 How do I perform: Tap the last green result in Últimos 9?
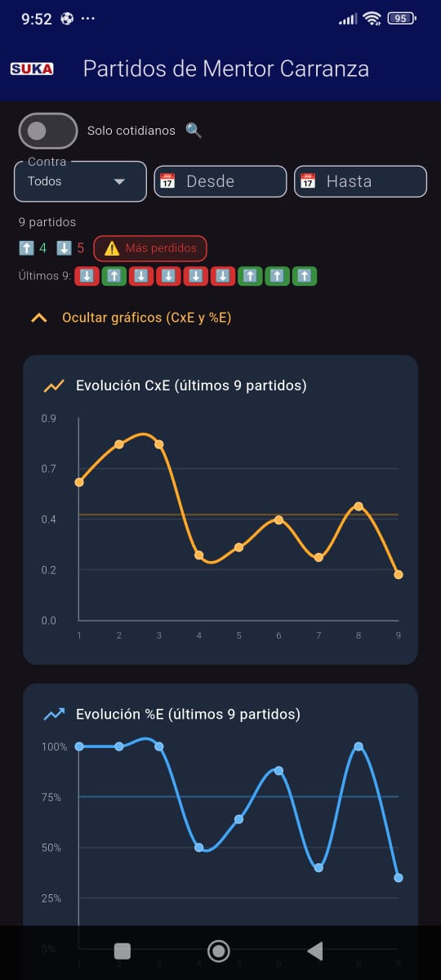(305, 276)
